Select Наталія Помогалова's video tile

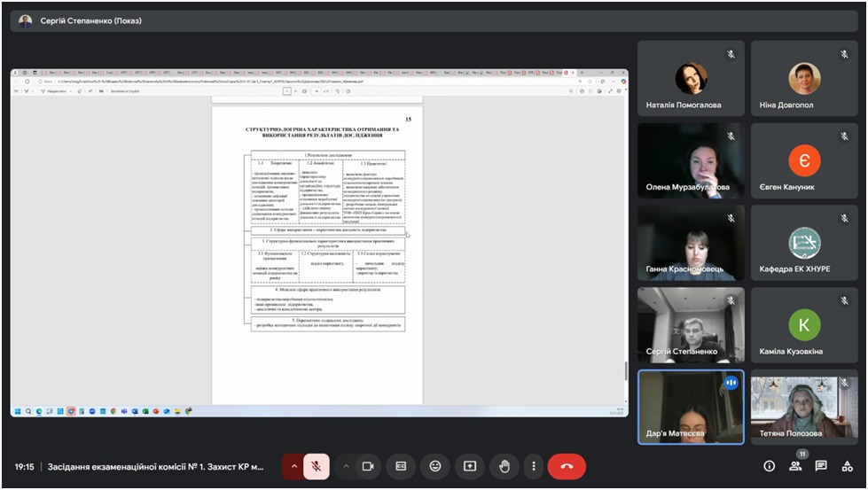tap(691, 80)
